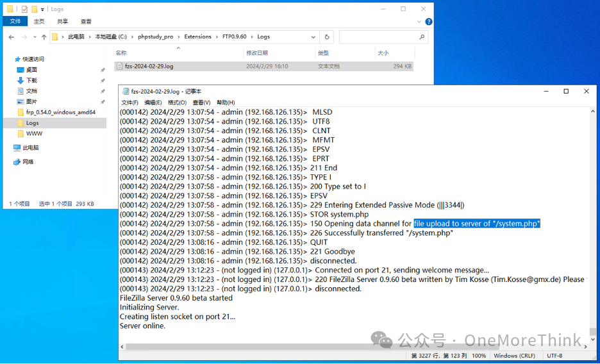Viewport: 600px width, 364px height.
Task: Open the 查看(V) menu in Notepad
Action: (202, 103)
